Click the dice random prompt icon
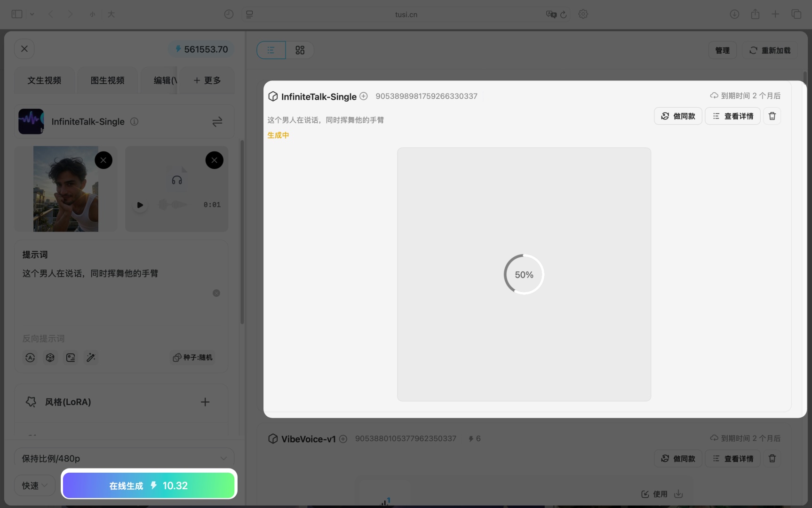Screen dimensions: 812x508 pos(50,358)
